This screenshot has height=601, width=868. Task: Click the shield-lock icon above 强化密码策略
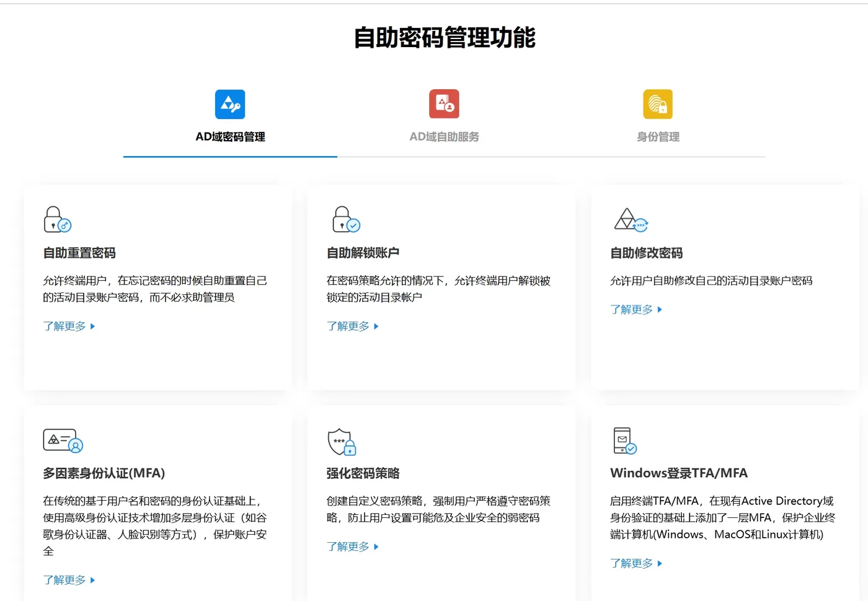(342, 441)
